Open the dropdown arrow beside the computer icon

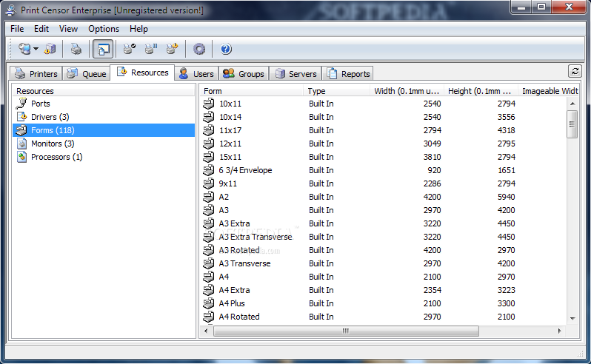point(36,49)
